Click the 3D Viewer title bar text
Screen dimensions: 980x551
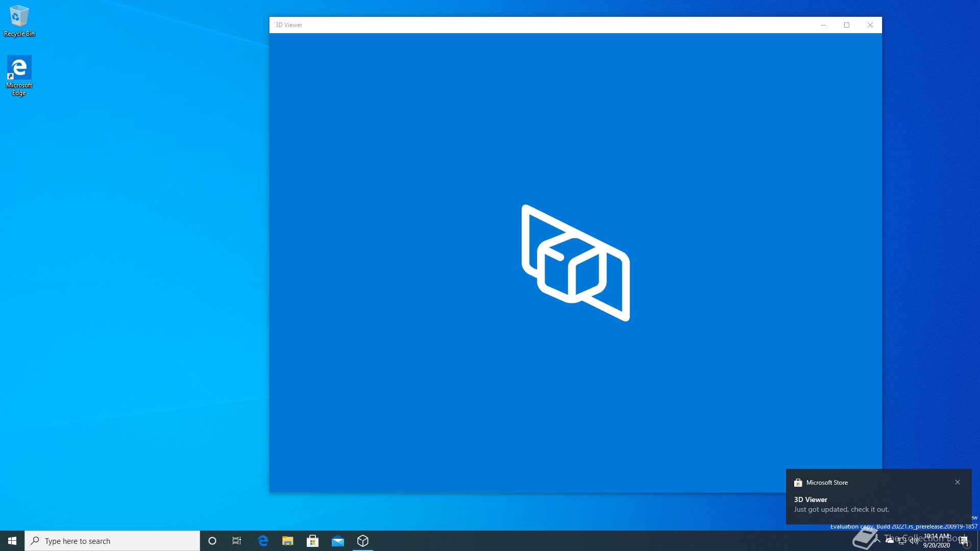289,25
